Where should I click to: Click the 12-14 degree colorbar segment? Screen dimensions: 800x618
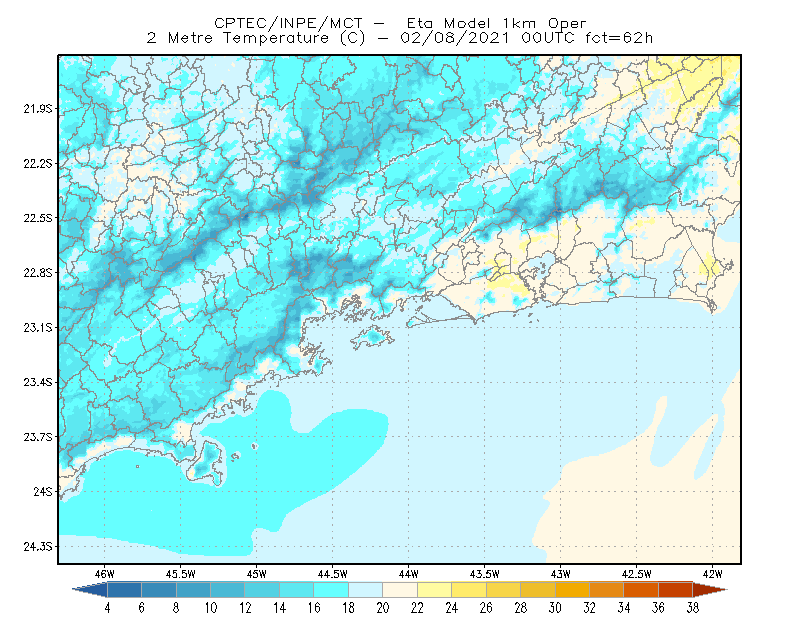[262, 590]
